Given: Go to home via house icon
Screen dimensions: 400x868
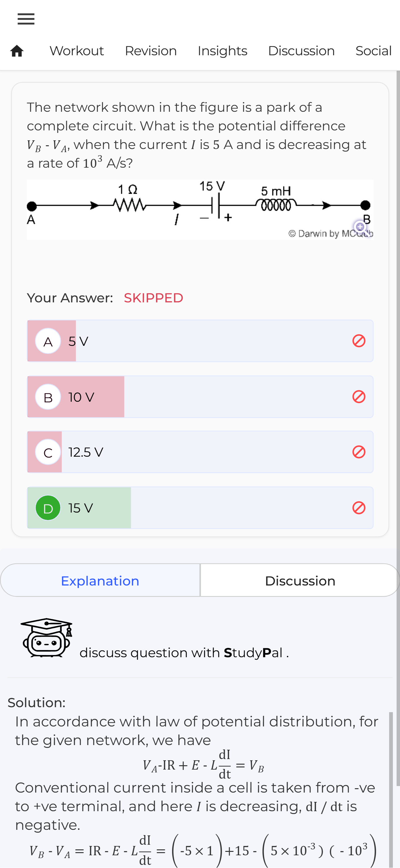Looking at the screenshot, I should pos(17,51).
